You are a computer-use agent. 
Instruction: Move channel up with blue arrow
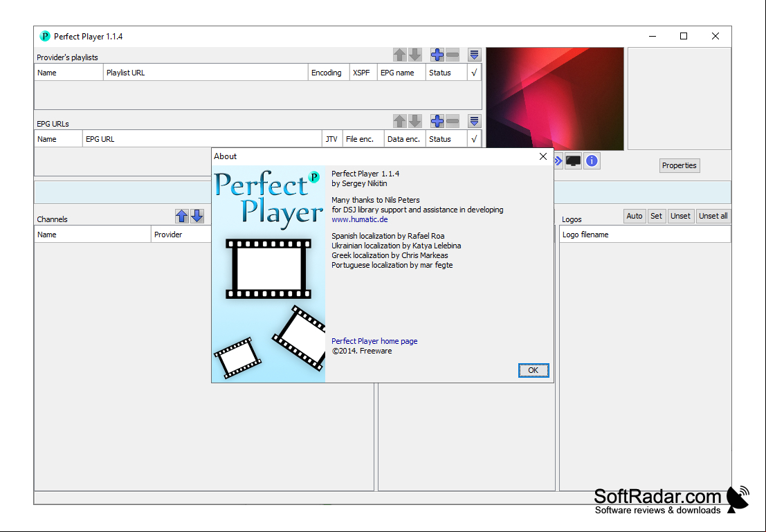point(182,216)
